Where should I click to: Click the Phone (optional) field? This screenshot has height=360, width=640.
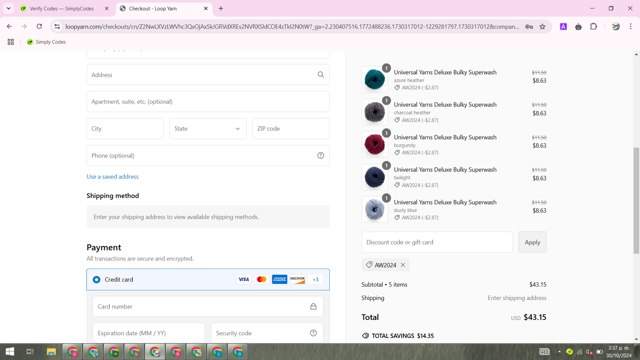coord(208,156)
